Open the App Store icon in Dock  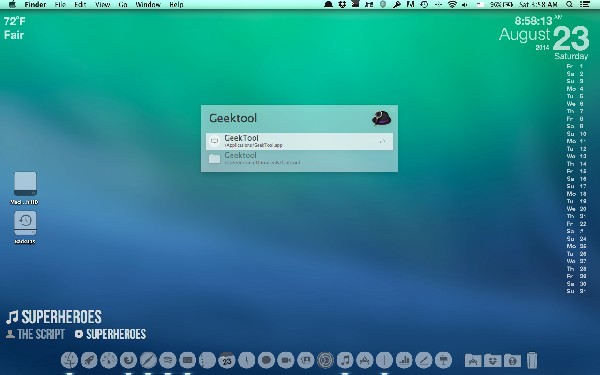click(365, 360)
